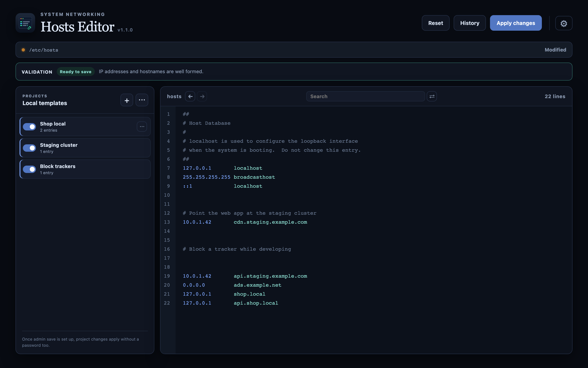Screen dimensions: 588x368
Task: Select the Shop local project card
Action: click(x=85, y=127)
